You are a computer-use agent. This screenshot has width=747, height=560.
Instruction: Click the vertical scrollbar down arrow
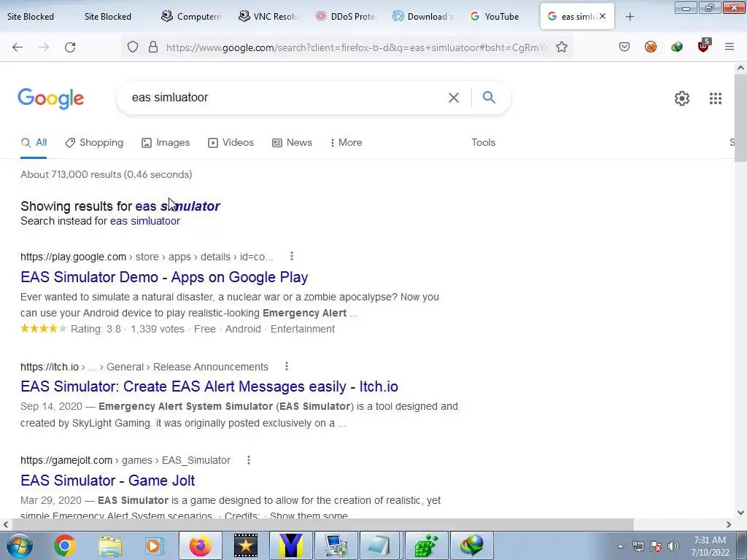click(x=740, y=513)
